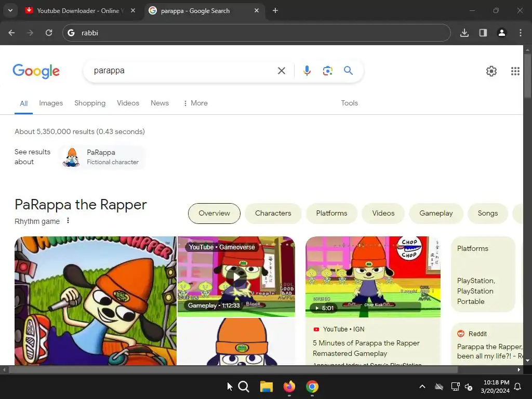Select the All results tab

click(24, 103)
